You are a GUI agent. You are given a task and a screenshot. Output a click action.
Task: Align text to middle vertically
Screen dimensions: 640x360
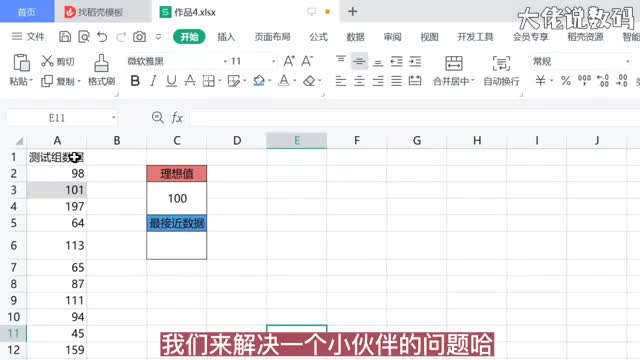coord(359,61)
